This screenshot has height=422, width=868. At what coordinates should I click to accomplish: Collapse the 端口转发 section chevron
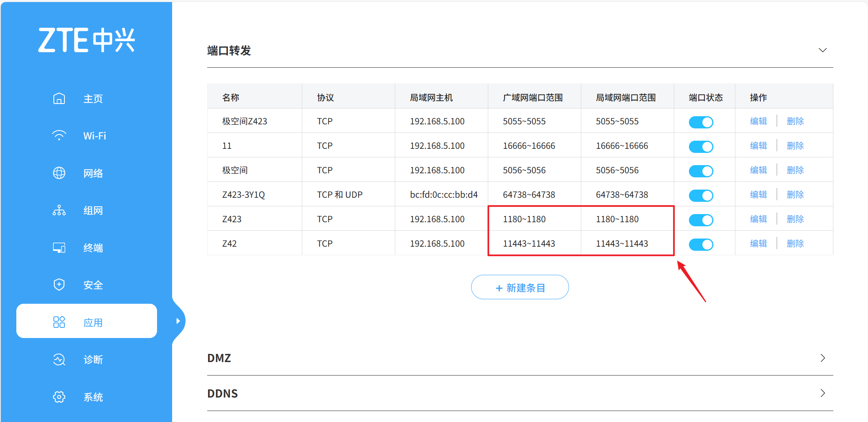(822, 50)
